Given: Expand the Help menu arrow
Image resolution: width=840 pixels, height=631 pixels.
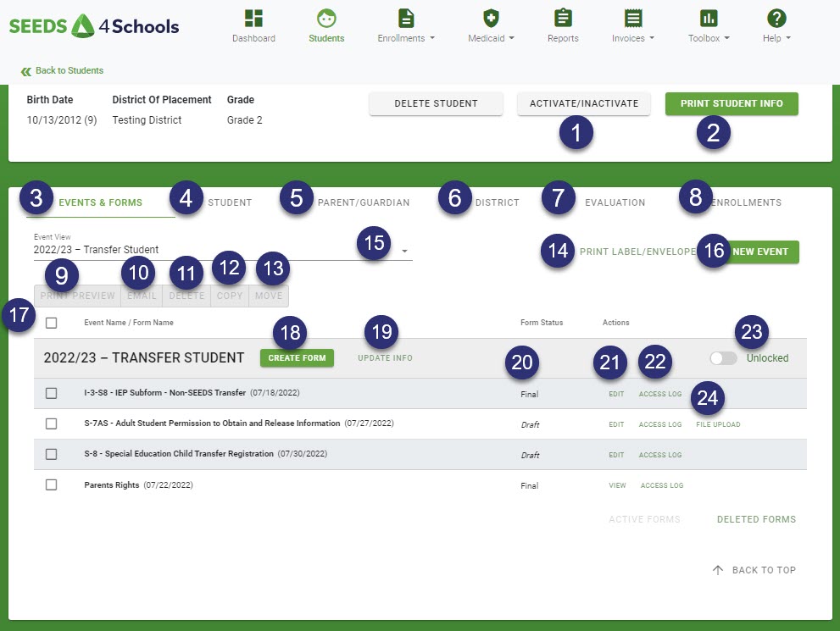Looking at the screenshot, I should 788,38.
